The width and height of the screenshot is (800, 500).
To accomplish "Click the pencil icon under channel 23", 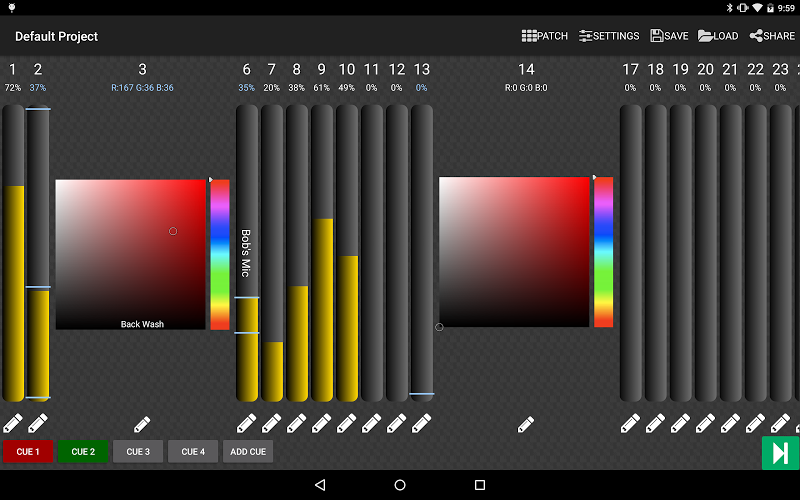I will 781,423.
